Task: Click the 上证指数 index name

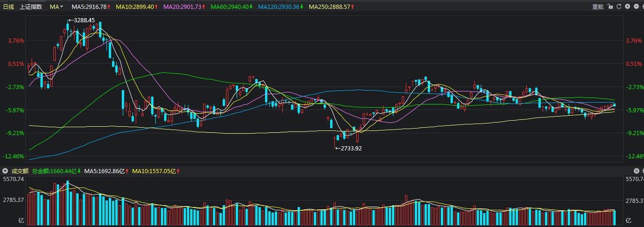Action: point(31,7)
